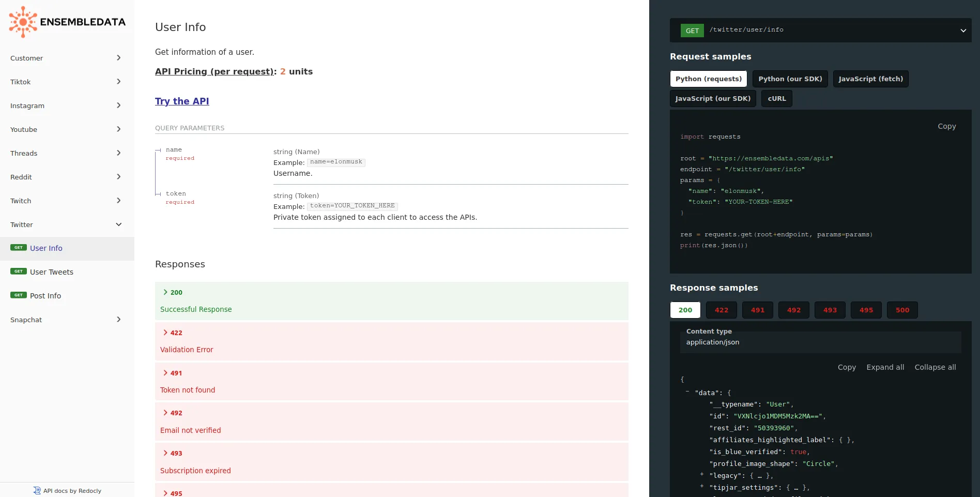
Task: Click the GET badge beside User Tweets
Action: click(19, 272)
